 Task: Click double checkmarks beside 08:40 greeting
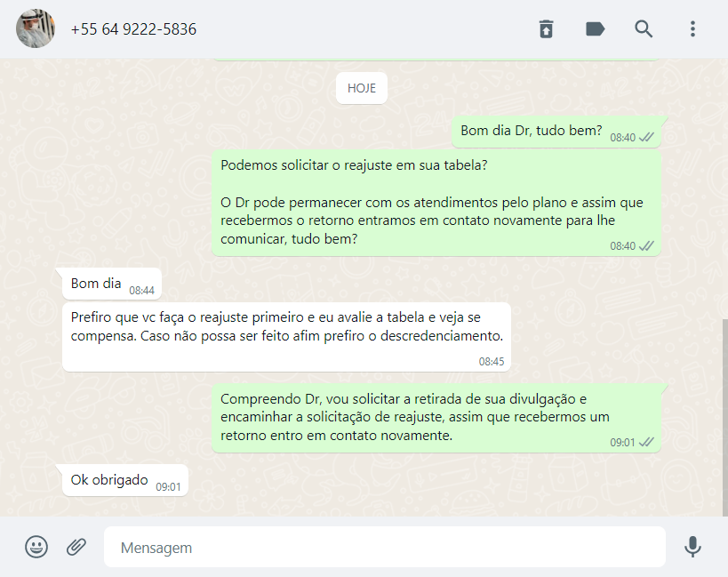tap(646, 138)
